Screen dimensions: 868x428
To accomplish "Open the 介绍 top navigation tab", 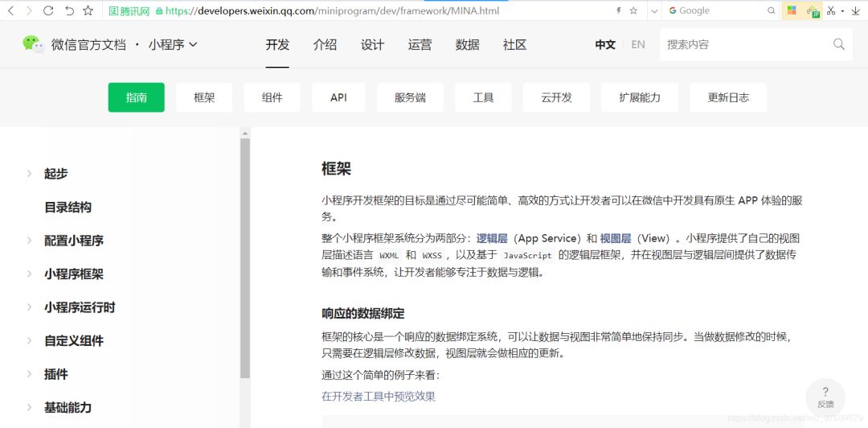I will click(325, 45).
